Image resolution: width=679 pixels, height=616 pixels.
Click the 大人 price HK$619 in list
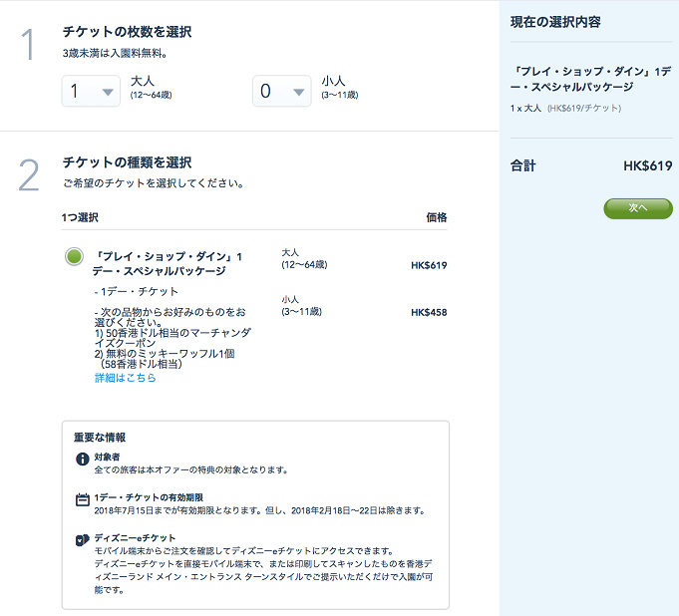click(x=428, y=266)
